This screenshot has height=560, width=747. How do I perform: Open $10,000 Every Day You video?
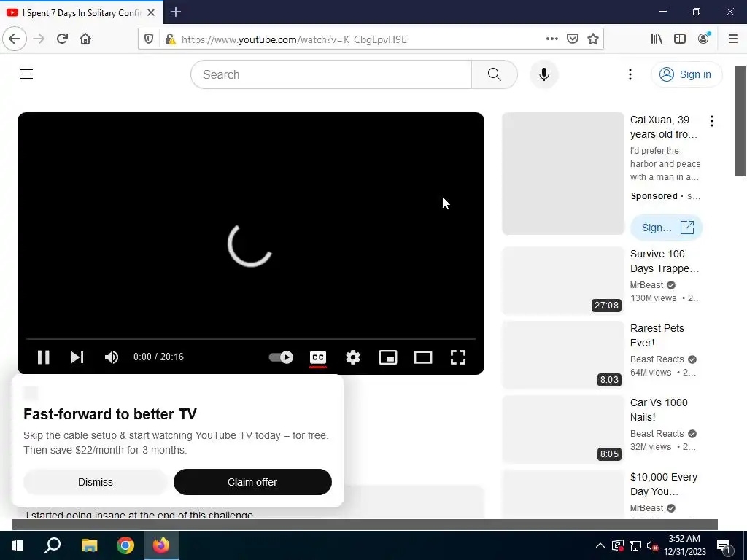(x=664, y=484)
